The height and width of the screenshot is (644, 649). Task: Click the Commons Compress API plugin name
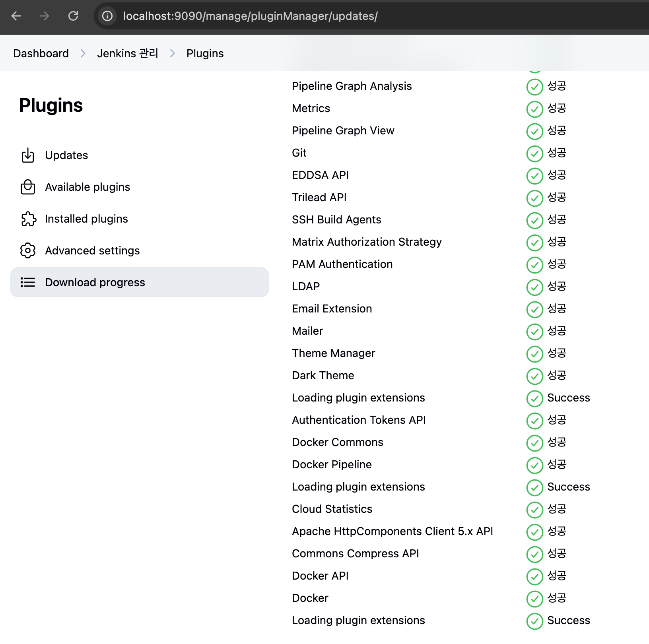[356, 553]
